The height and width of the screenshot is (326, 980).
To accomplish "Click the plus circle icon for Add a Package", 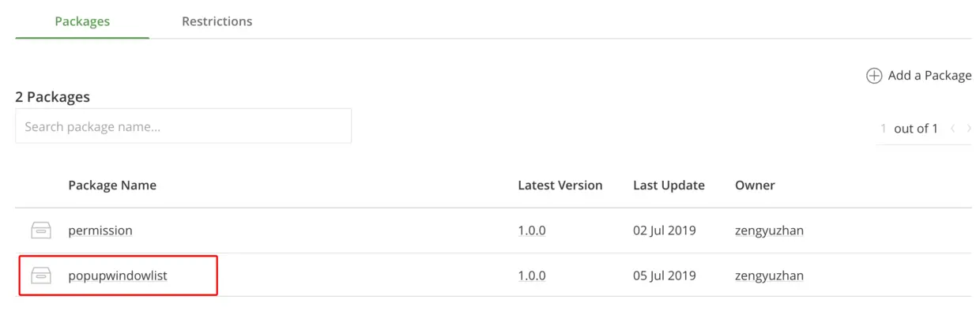I will pos(874,76).
